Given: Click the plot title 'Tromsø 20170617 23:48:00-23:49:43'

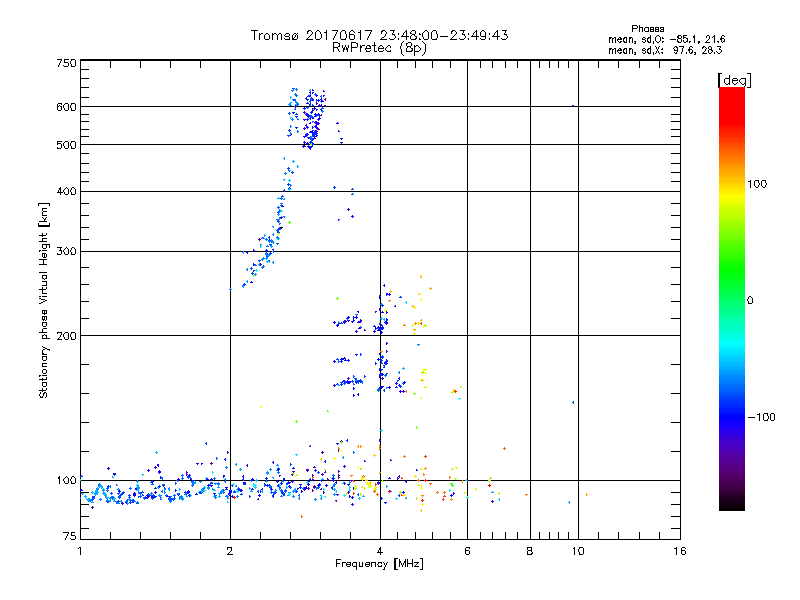Looking at the screenshot, I should [x=379, y=35].
